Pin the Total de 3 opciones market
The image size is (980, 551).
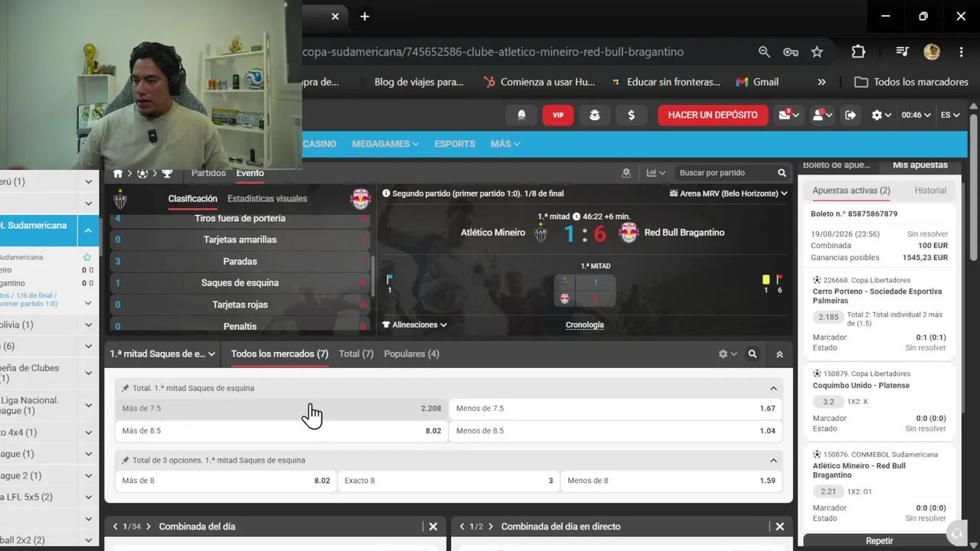(x=126, y=460)
